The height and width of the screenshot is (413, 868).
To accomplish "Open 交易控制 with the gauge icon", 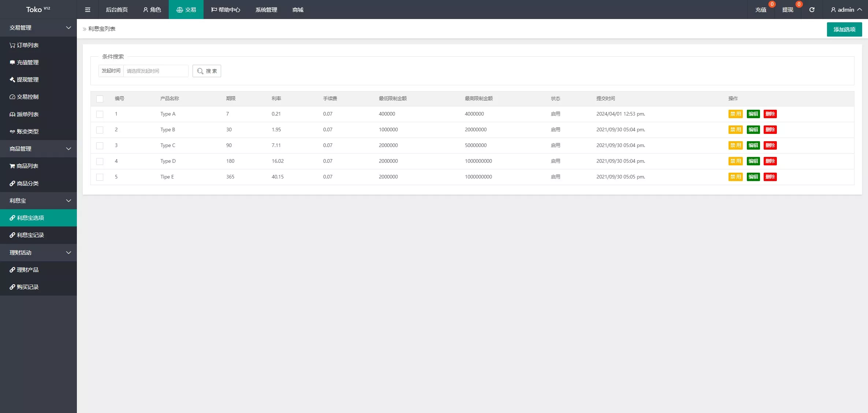I will (24, 97).
